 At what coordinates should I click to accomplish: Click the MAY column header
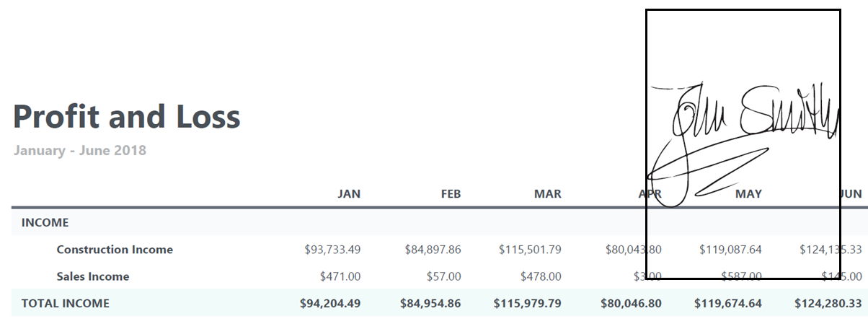point(748,194)
